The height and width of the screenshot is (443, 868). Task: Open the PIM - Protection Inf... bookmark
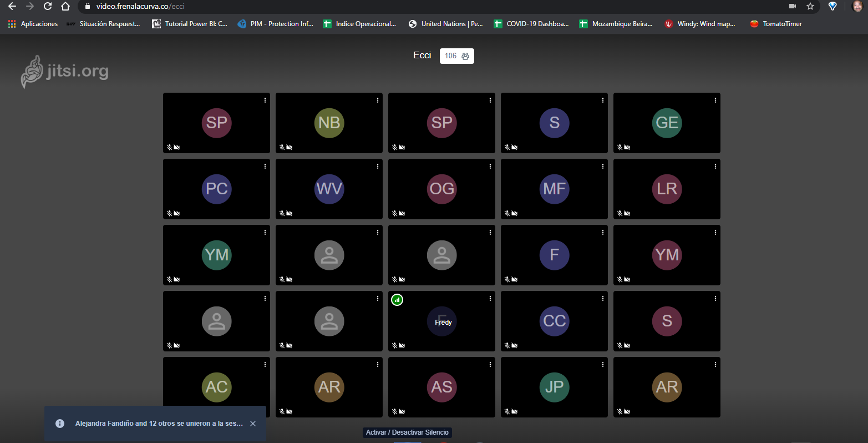click(276, 24)
